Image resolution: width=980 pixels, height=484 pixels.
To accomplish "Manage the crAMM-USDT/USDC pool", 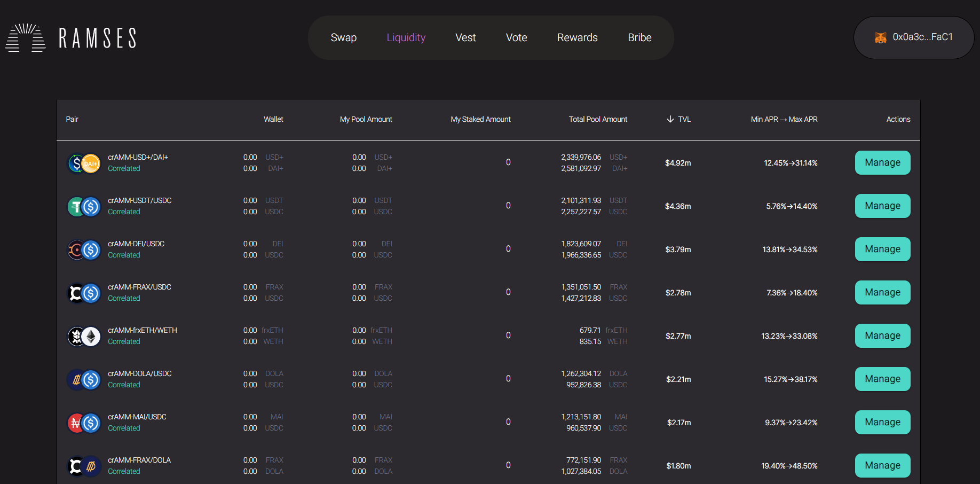I will tap(882, 206).
